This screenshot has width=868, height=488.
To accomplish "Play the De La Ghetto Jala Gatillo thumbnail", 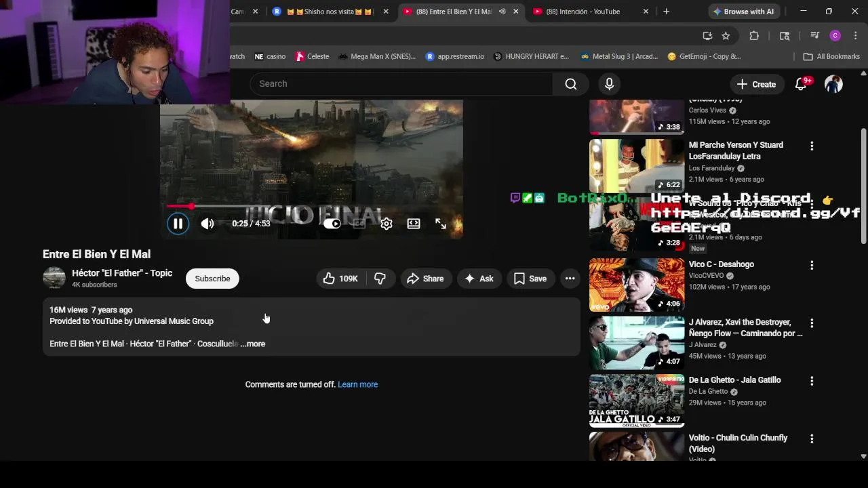I will click(x=637, y=401).
